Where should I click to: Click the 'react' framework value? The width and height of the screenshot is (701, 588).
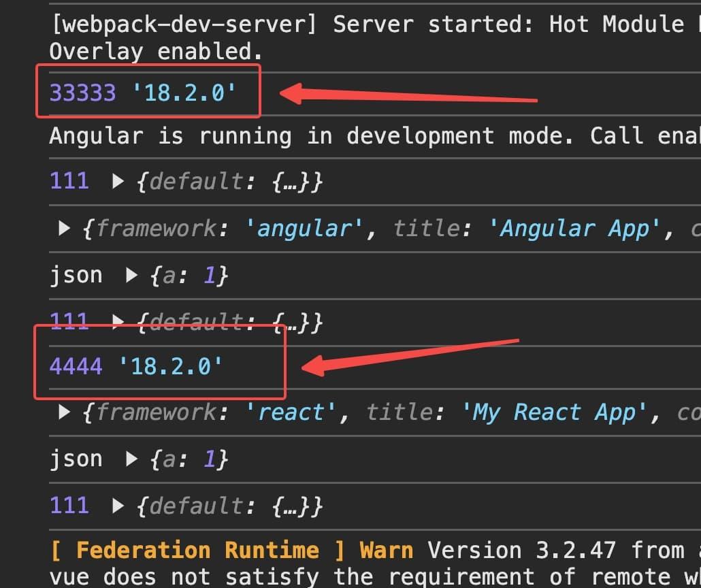[291, 412]
